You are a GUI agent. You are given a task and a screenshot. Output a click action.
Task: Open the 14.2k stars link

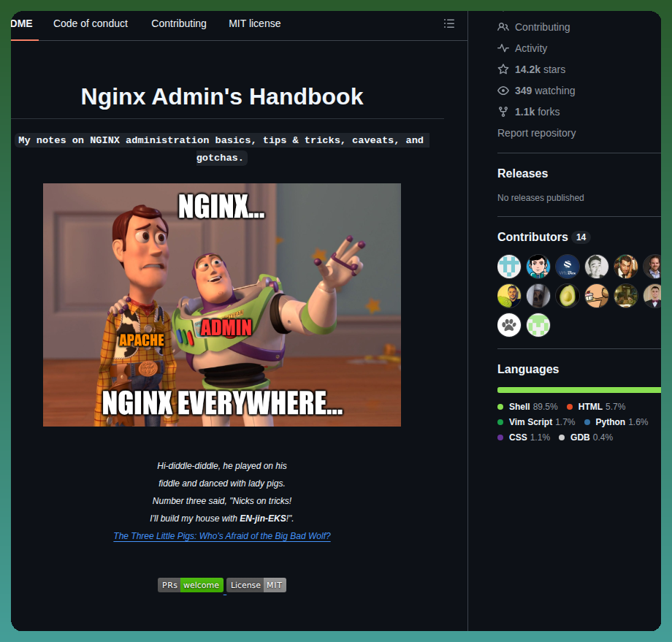coord(540,69)
